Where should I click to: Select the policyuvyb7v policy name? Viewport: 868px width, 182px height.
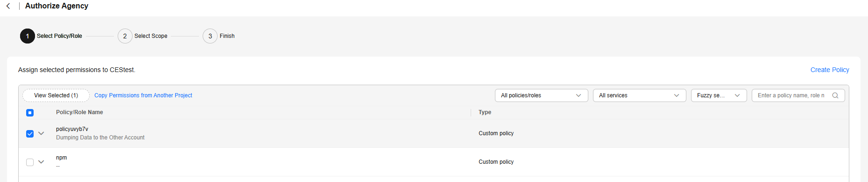[x=72, y=129]
